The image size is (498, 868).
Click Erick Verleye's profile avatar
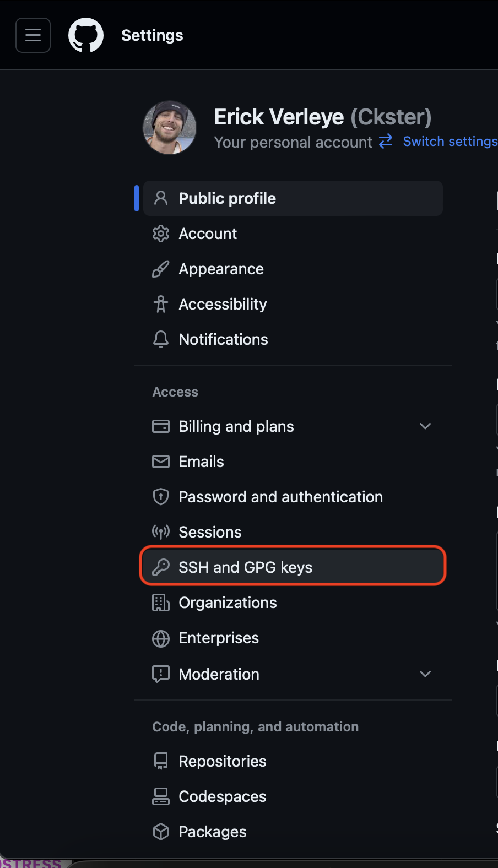coord(169,127)
